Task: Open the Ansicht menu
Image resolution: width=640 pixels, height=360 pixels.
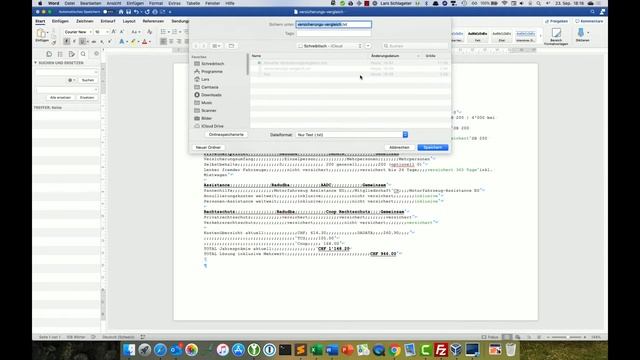Action: [114, 3]
